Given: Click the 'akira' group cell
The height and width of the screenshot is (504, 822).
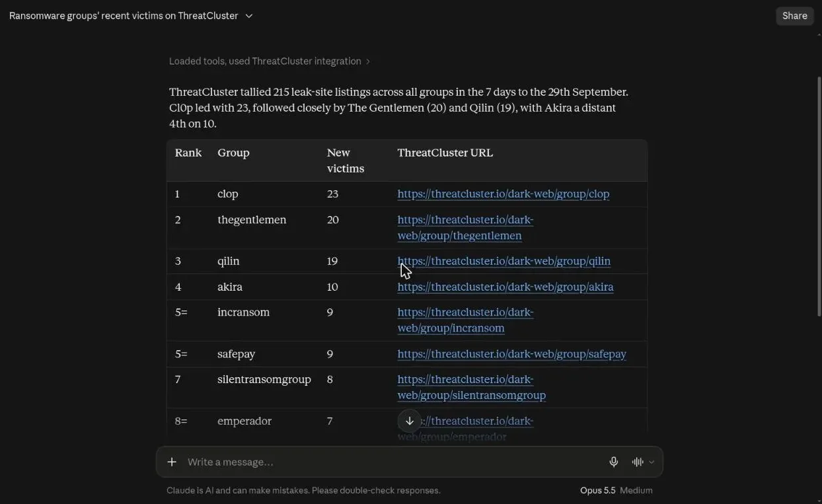Looking at the screenshot, I should click(x=230, y=287).
